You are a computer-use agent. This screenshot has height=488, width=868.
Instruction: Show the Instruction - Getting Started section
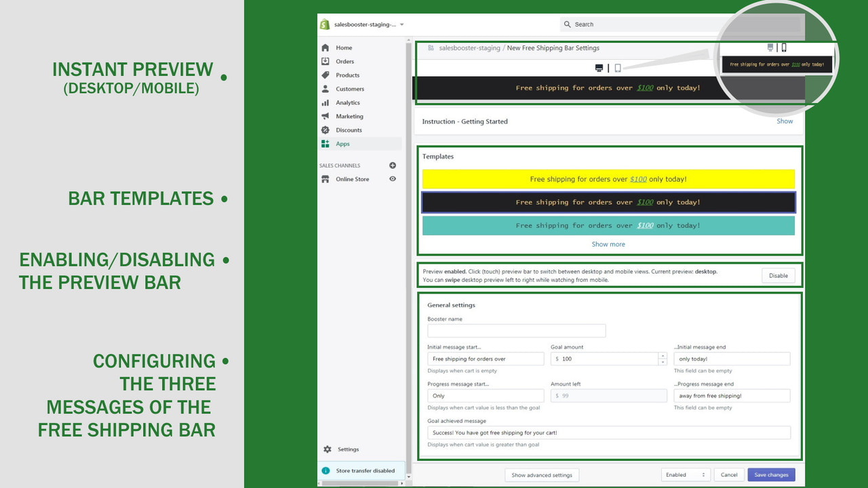(784, 121)
